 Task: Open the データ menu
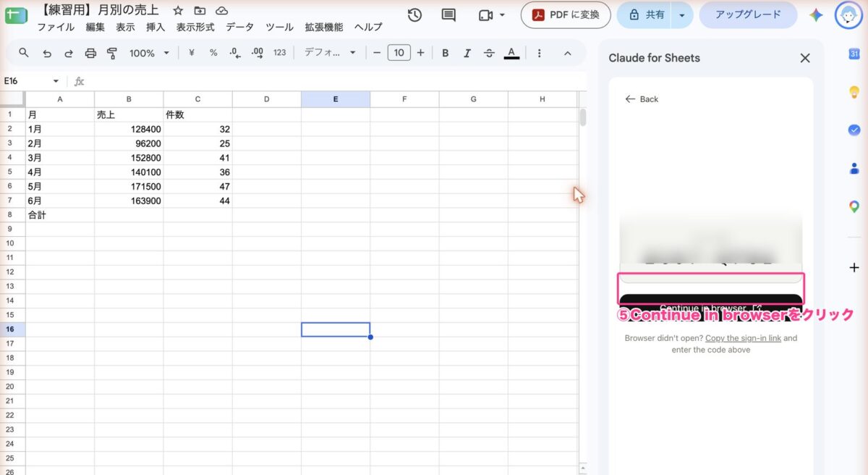click(x=239, y=28)
